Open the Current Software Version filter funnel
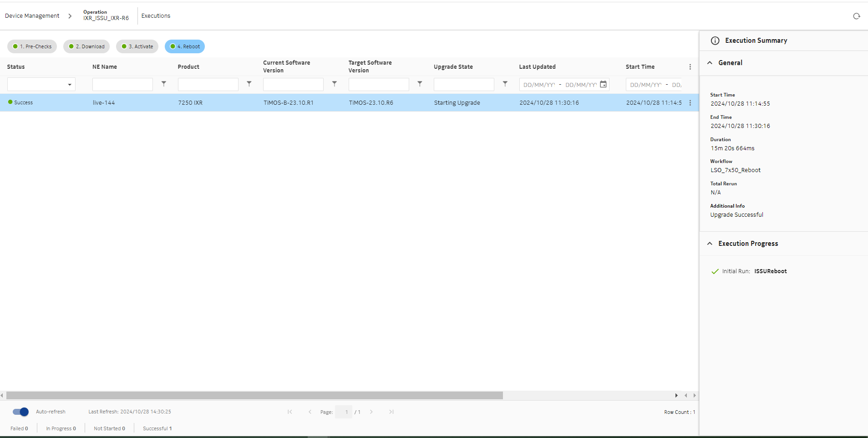 pos(335,84)
